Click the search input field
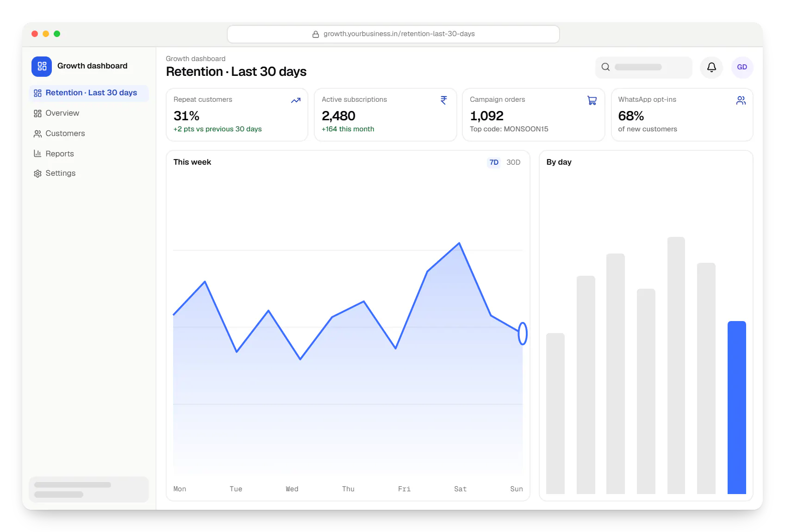 click(x=643, y=67)
